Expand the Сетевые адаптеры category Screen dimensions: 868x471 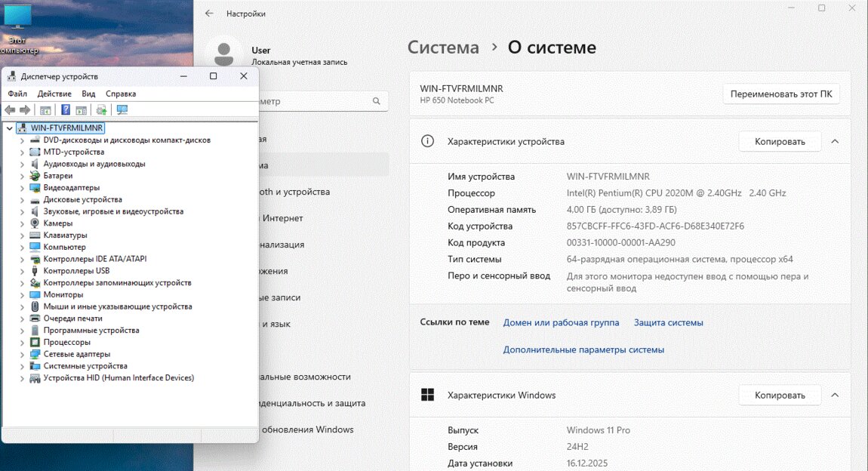coord(22,354)
